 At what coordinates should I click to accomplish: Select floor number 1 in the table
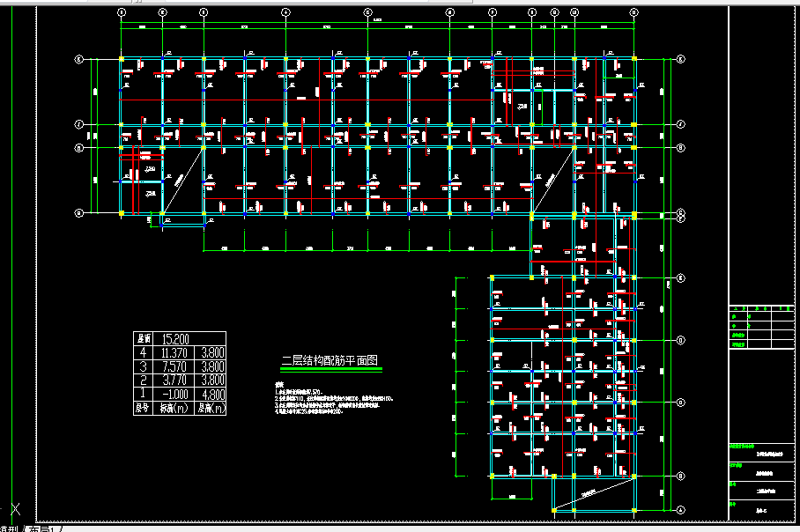(143, 394)
